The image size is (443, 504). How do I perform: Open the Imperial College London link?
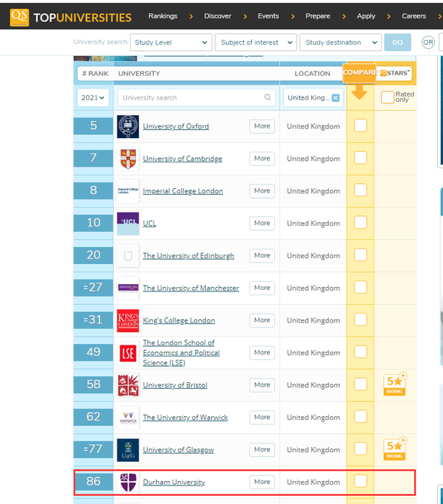(x=182, y=191)
